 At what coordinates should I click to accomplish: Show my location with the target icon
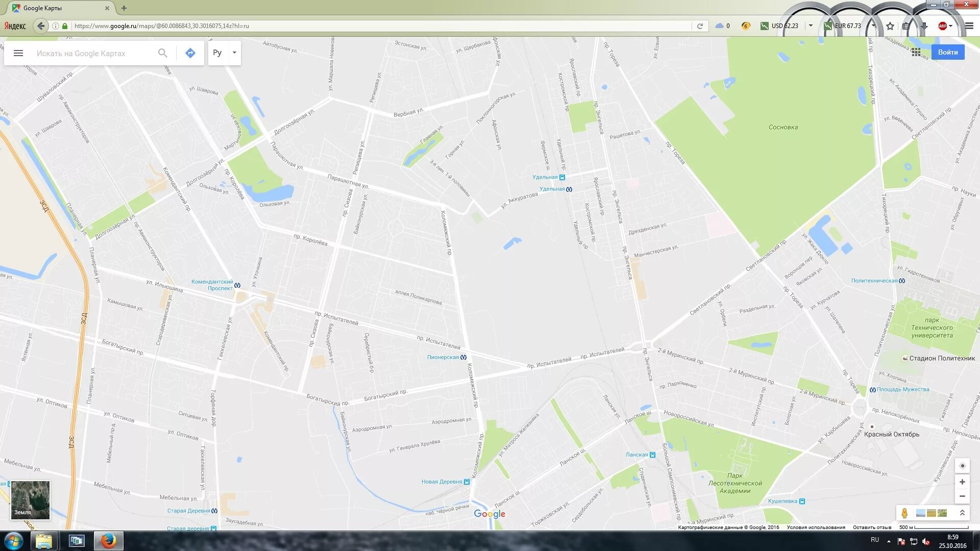coord(962,466)
